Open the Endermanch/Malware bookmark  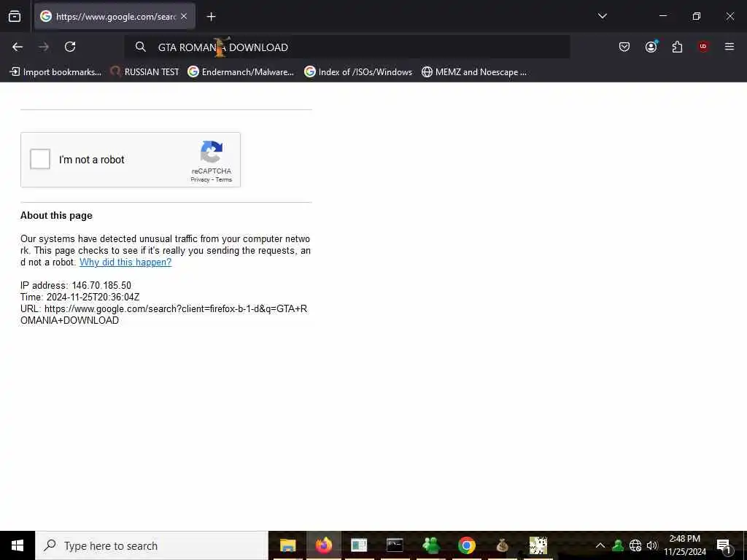pos(241,72)
